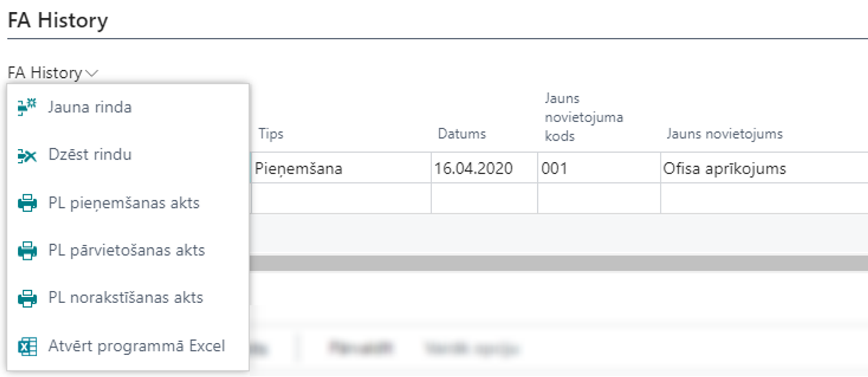Screen dimensions: 868x377
Task: Open PL norakstīšanas akts report
Action: click(125, 298)
